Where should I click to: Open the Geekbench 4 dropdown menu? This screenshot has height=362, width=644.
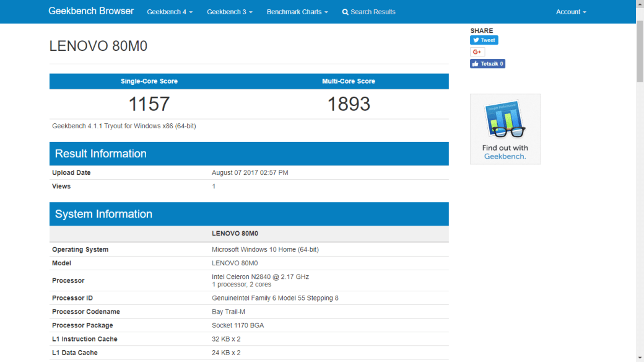tap(169, 12)
